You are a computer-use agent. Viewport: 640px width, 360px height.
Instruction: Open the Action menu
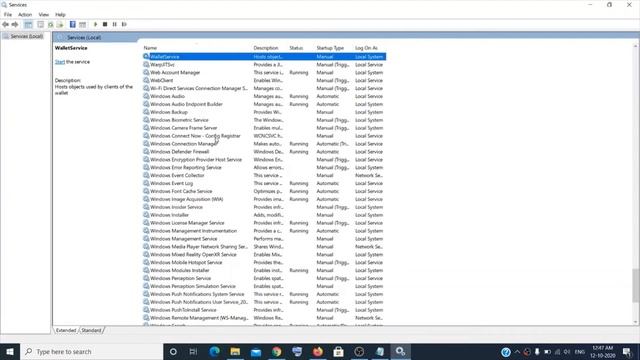[x=25, y=15]
